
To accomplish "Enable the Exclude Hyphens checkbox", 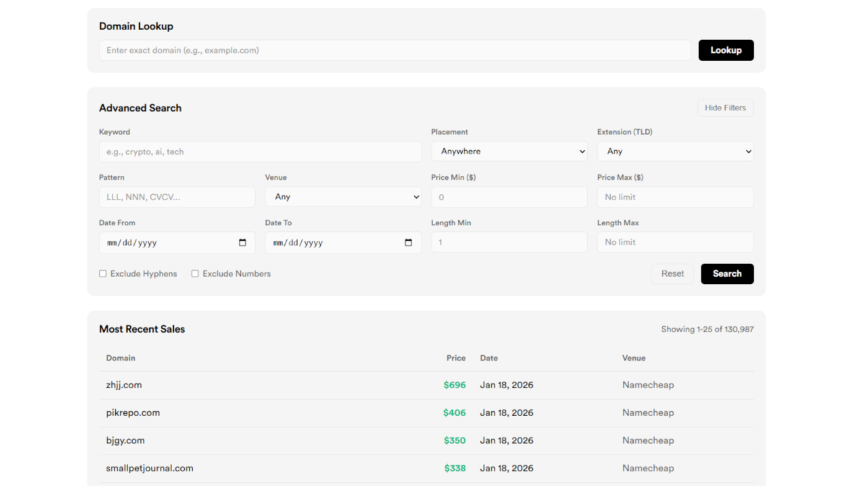I will click(103, 274).
